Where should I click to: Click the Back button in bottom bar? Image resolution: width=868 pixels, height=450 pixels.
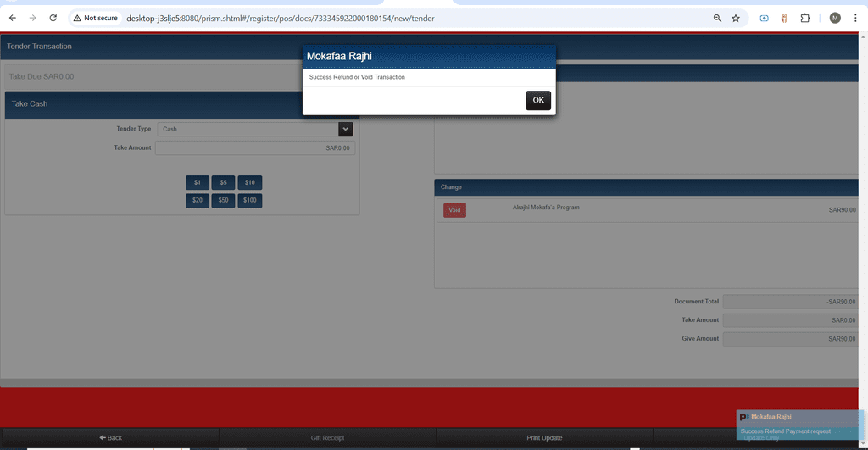pos(110,438)
